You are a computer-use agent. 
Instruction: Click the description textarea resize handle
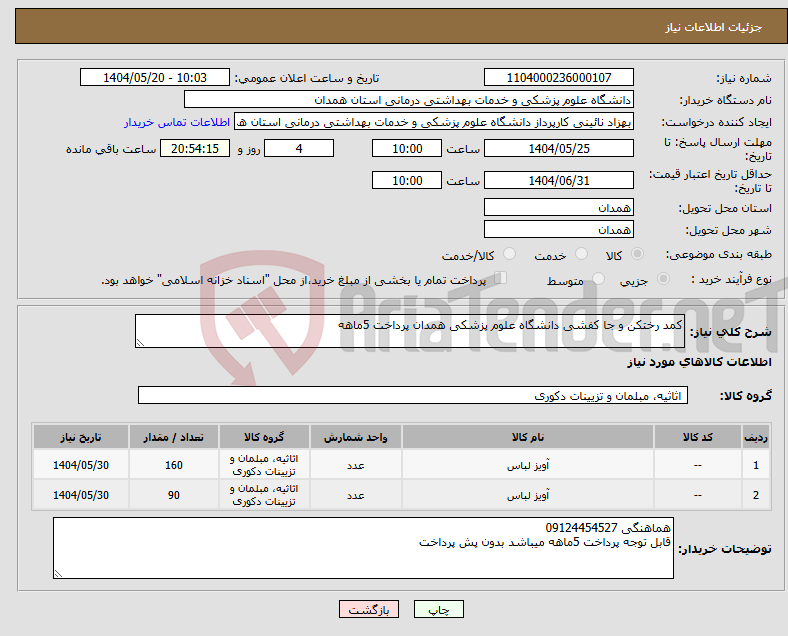pos(140,343)
